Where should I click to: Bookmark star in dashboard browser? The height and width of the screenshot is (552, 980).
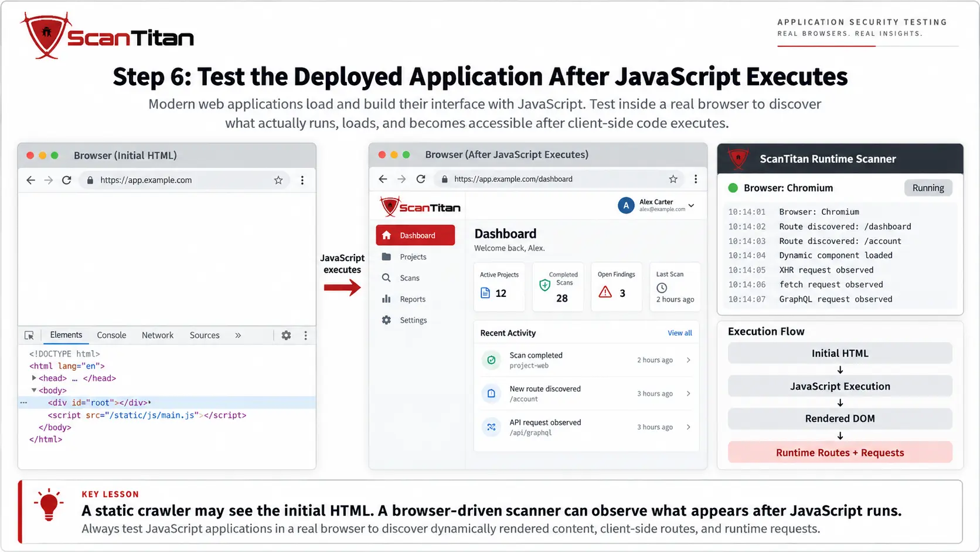pyautogui.click(x=673, y=179)
